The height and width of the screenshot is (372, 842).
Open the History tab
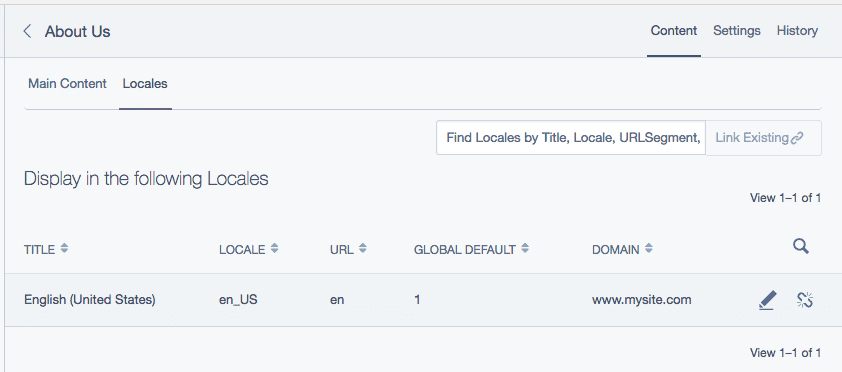coord(797,31)
